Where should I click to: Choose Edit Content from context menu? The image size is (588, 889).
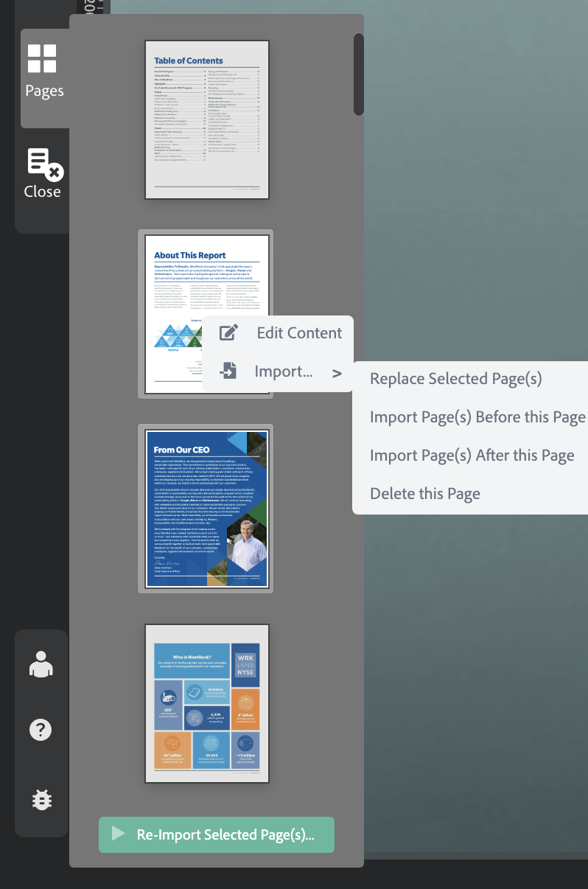click(278, 333)
